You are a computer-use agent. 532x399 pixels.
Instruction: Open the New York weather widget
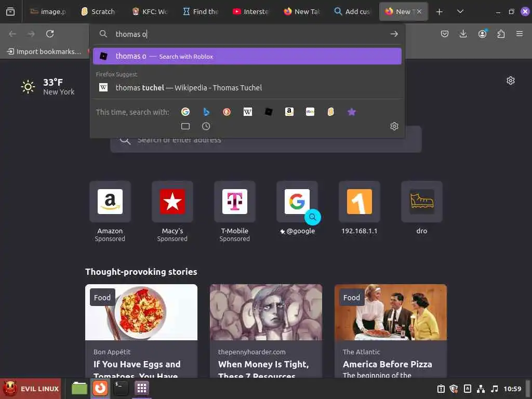(48, 87)
